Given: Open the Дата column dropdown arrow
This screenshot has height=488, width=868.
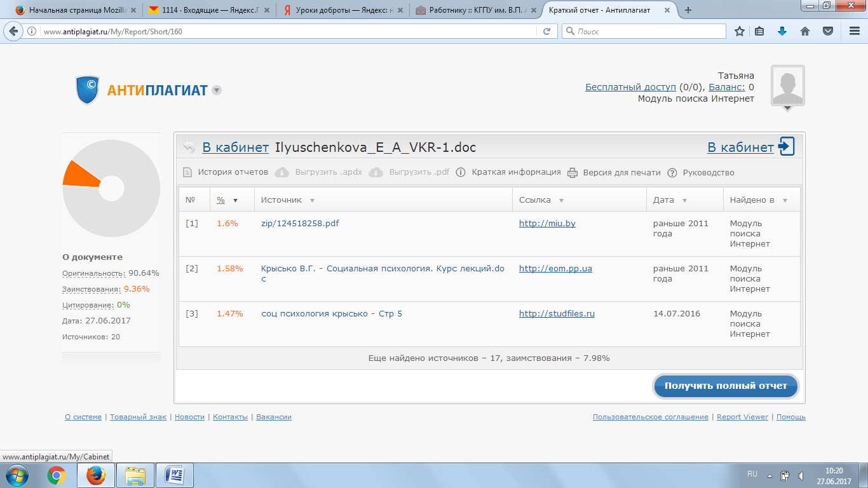Looking at the screenshot, I should click(684, 201).
